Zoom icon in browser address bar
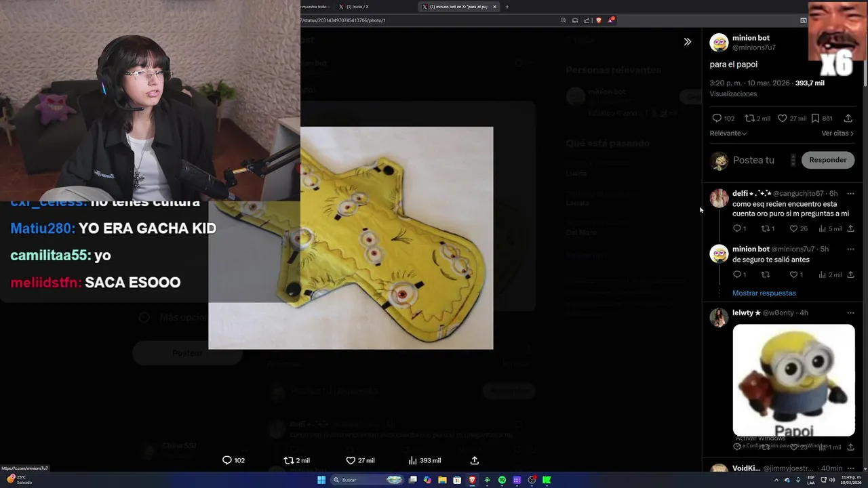This screenshot has width=868, height=488. [x=563, y=20]
